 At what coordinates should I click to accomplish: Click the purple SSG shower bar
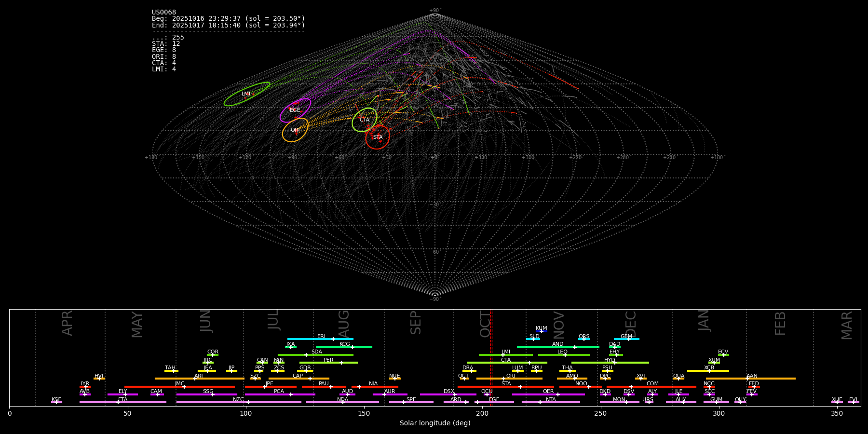coord(206,394)
